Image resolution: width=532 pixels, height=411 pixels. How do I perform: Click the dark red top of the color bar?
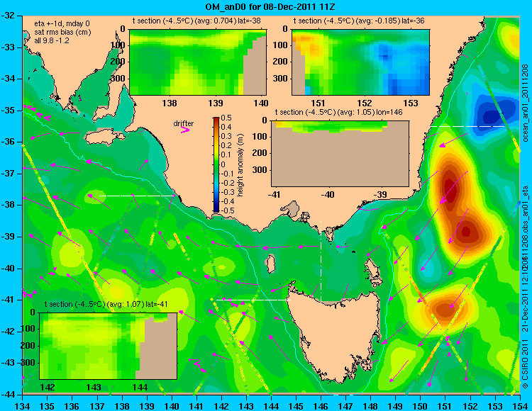tap(216, 120)
